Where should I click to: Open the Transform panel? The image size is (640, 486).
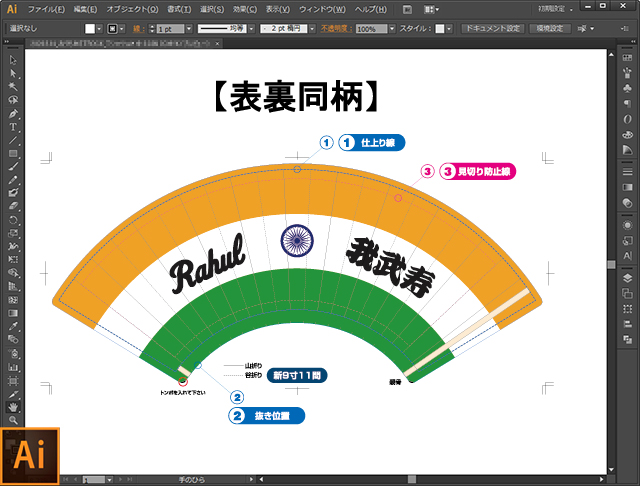tap(627, 309)
